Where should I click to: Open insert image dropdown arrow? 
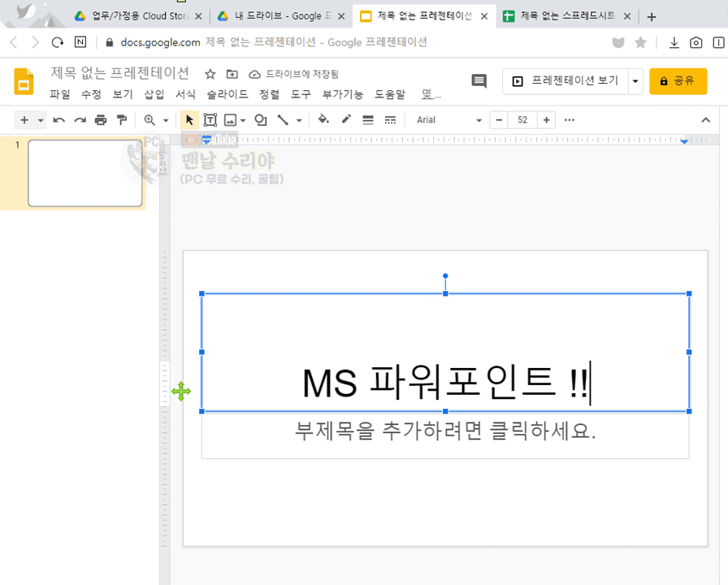pos(243,121)
